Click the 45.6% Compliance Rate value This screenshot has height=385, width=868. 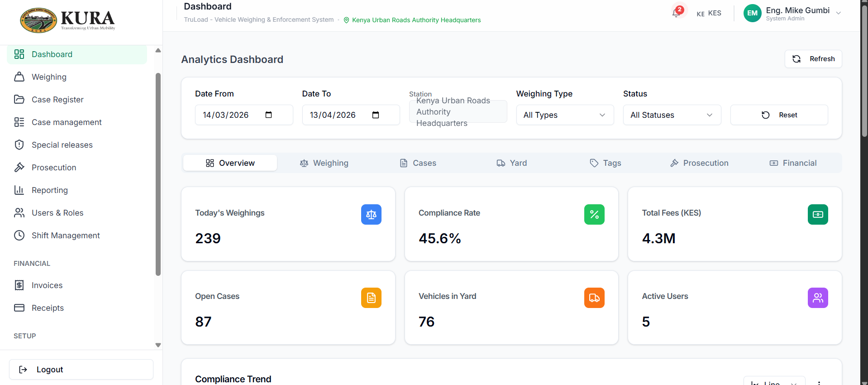click(x=439, y=238)
